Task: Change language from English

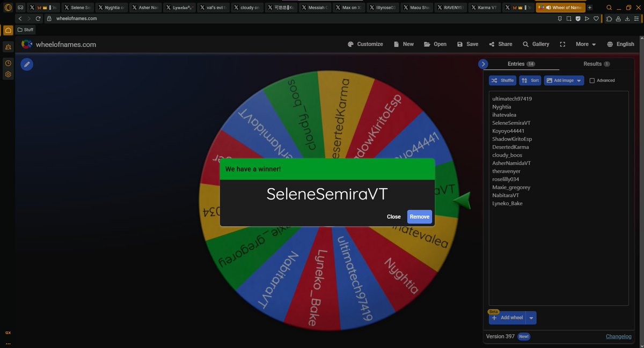Action: [620, 44]
